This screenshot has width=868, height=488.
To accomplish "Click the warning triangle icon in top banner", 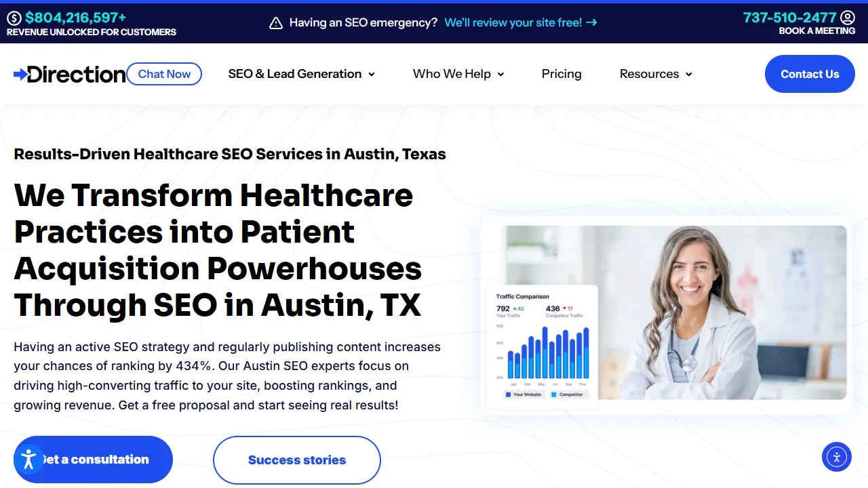I will pos(276,23).
